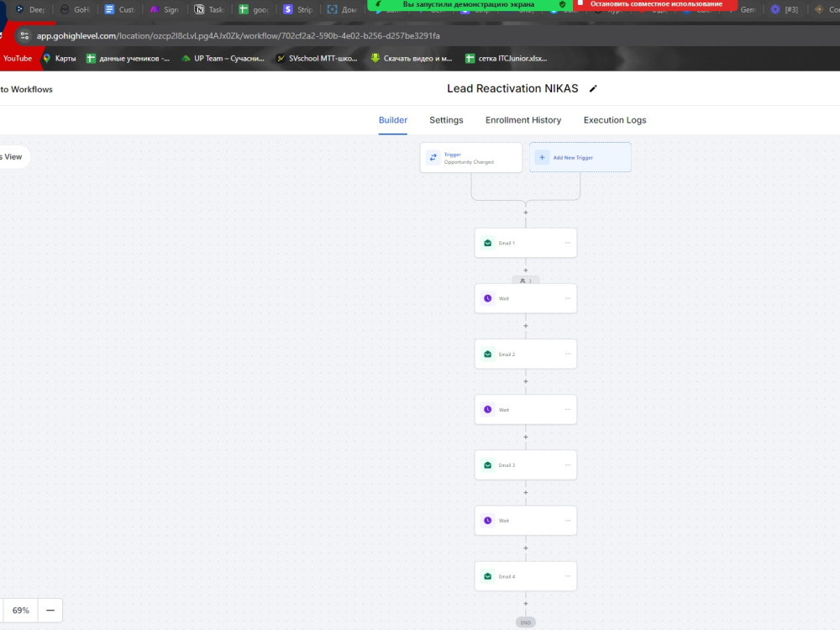Click the Email 2 envelope icon
Image resolution: width=840 pixels, height=630 pixels.
487,354
